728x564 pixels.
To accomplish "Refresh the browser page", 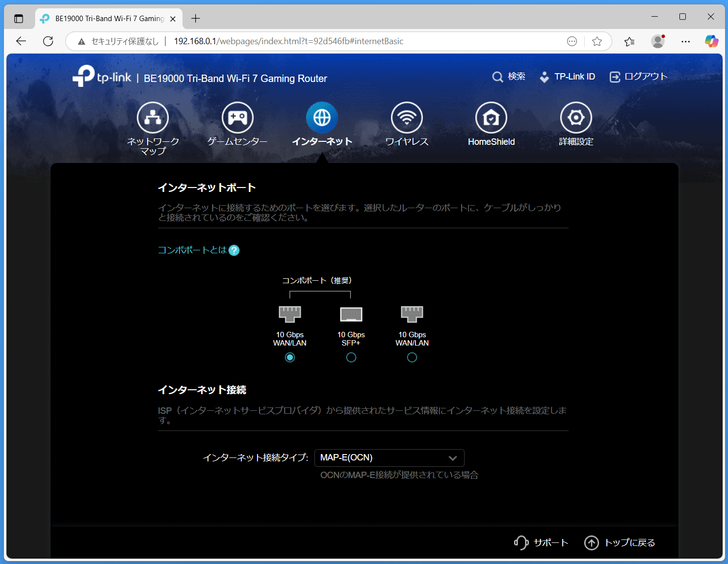I will 48,41.
